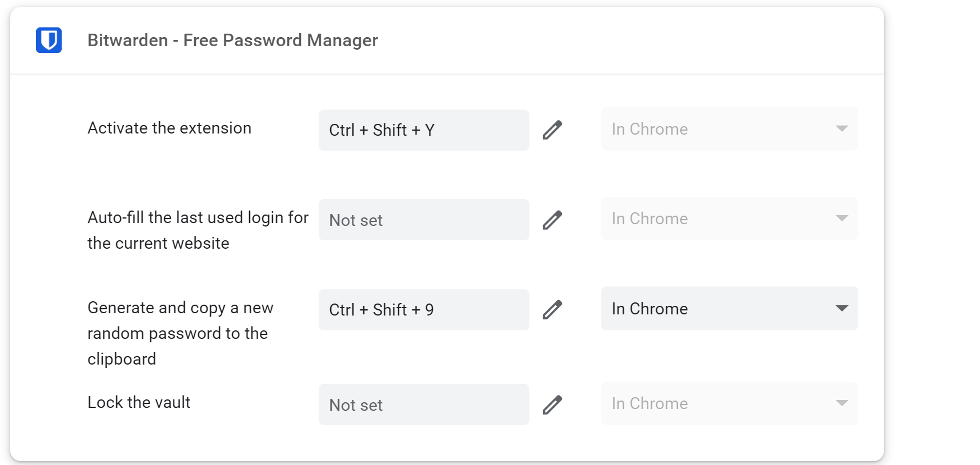980x465 pixels.
Task: Click the Bitwarden - Free Password Manager title
Action: (x=232, y=41)
